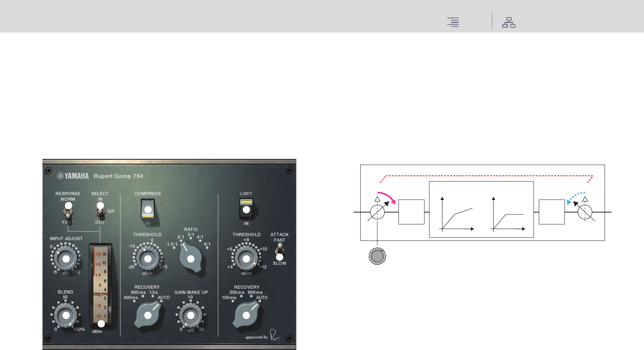Click the limiter RECOVERY selector knob
Screen dimensions: 644x350
(247, 315)
